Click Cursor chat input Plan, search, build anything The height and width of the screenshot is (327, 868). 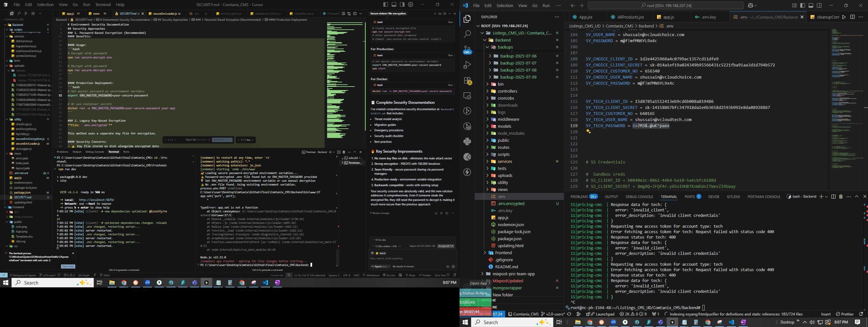click(412, 259)
